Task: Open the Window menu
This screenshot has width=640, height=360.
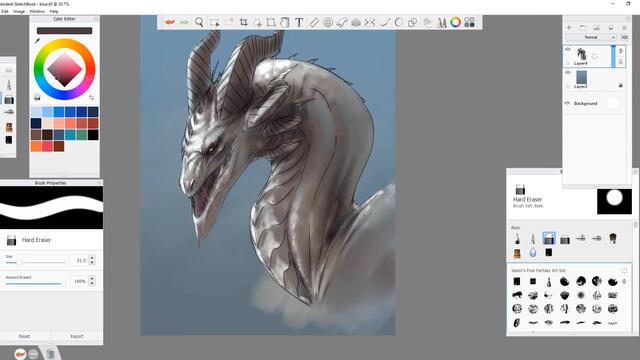Action: point(37,11)
